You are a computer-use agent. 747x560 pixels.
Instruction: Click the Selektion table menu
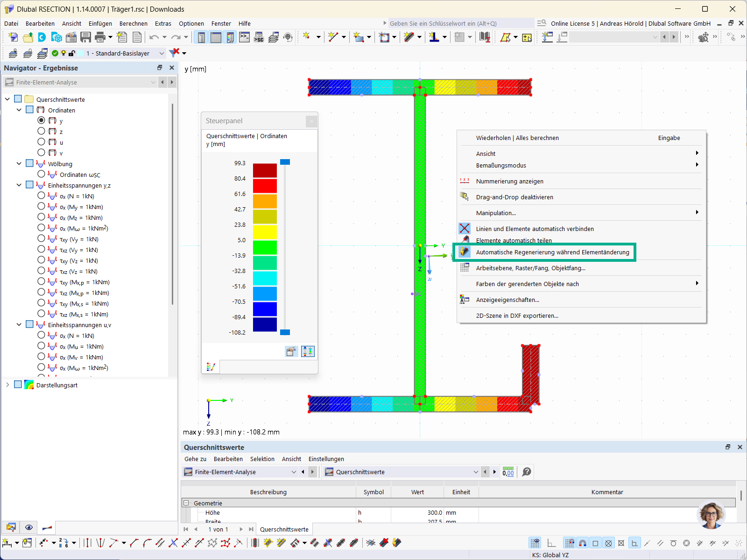click(262, 459)
